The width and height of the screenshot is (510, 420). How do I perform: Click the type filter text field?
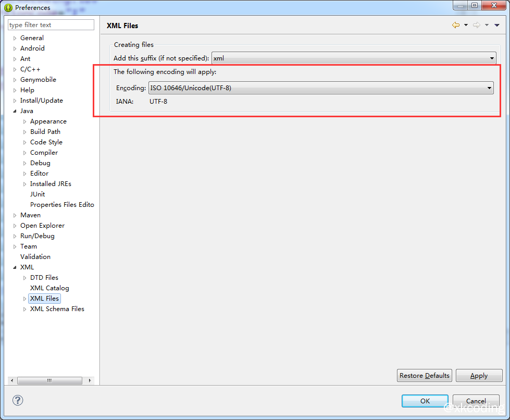[51, 25]
